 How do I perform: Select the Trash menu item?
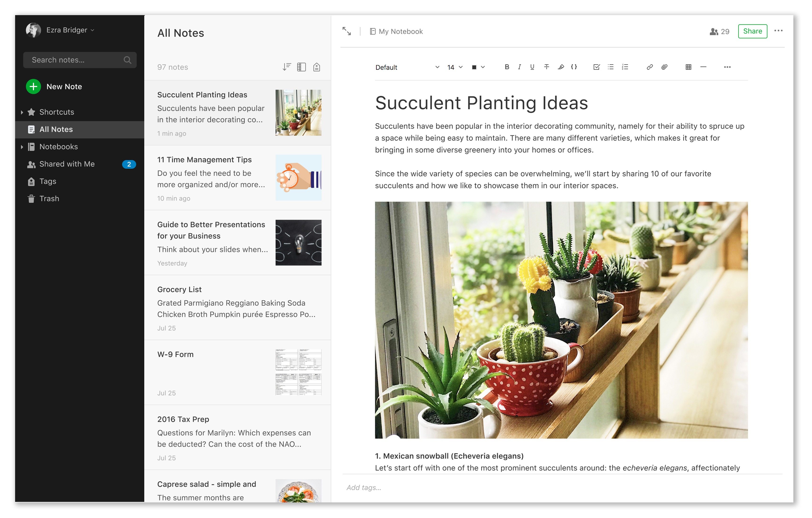coord(49,198)
